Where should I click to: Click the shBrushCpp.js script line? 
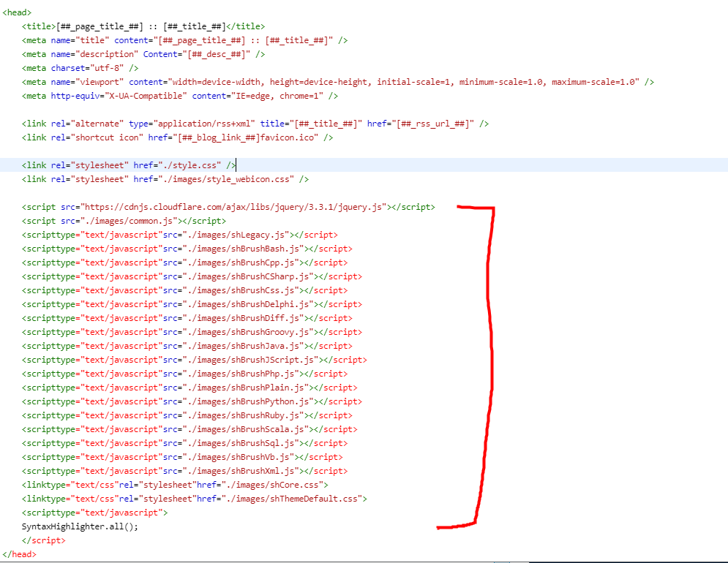point(184,262)
